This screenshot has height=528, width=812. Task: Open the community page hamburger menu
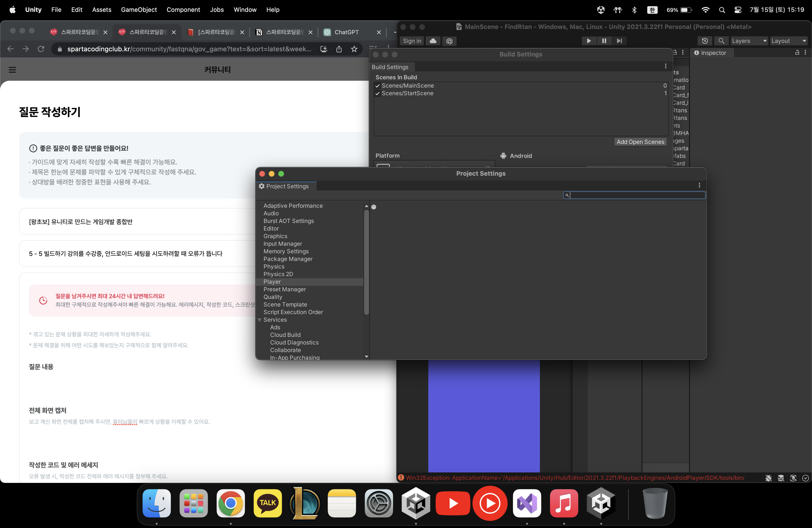(x=12, y=70)
